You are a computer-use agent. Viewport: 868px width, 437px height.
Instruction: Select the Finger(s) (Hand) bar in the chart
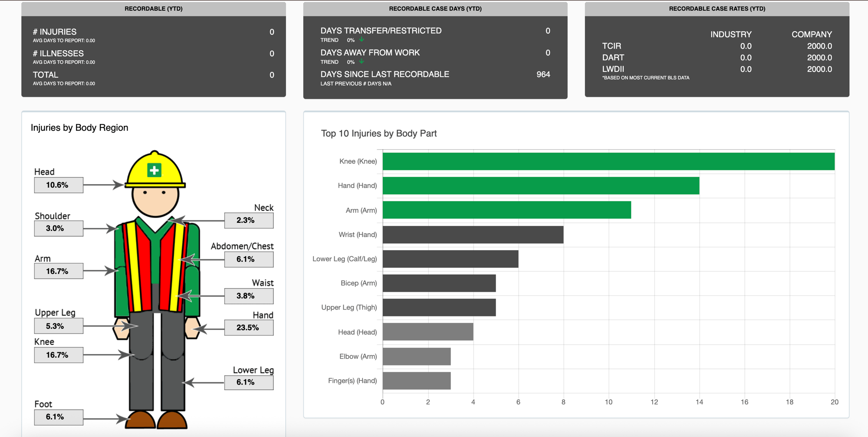417,380
